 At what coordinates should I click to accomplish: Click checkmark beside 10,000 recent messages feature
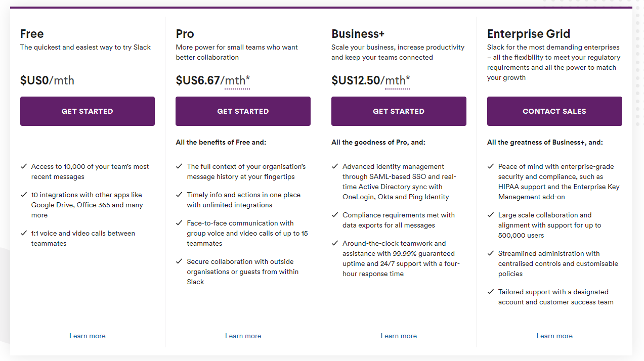click(24, 166)
